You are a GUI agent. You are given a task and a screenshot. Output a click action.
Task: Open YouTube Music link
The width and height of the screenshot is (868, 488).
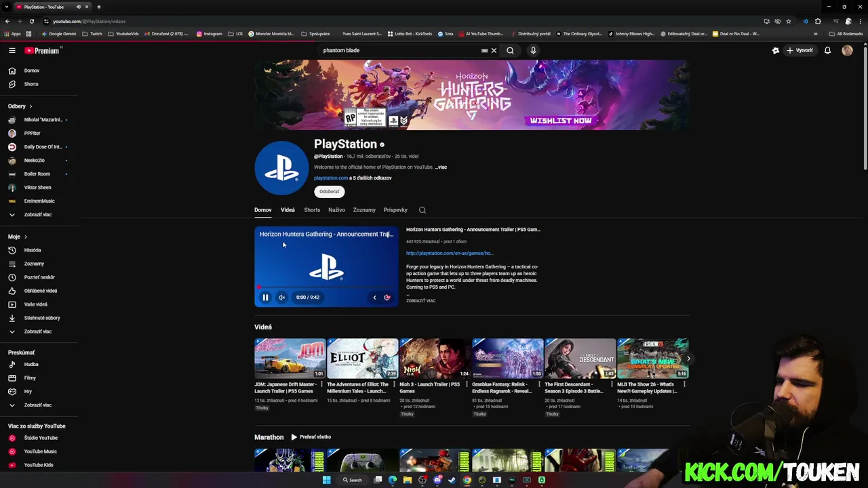[40, 451]
